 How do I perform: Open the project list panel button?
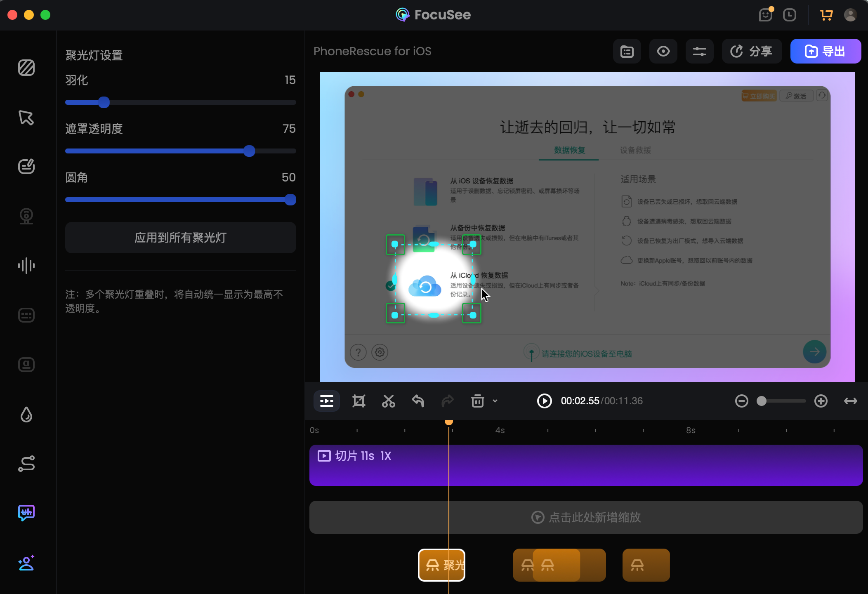627,51
